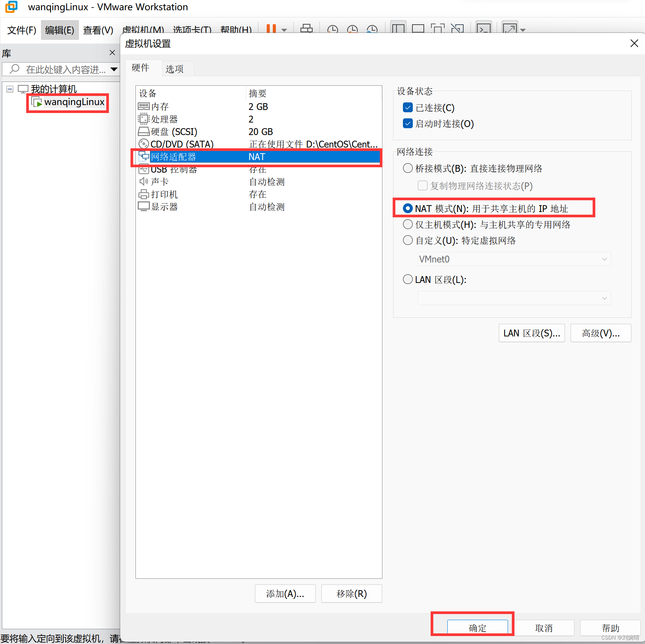Open the 编辑(E) menu
This screenshot has width=645, height=644.
pyautogui.click(x=60, y=30)
